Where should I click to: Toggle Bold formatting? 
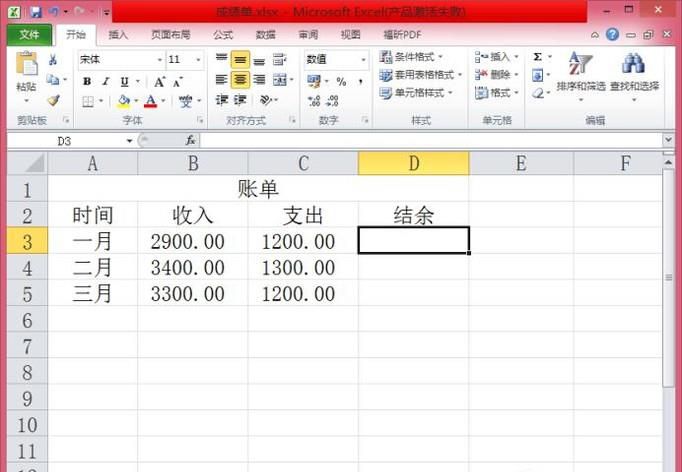(87, 81)
